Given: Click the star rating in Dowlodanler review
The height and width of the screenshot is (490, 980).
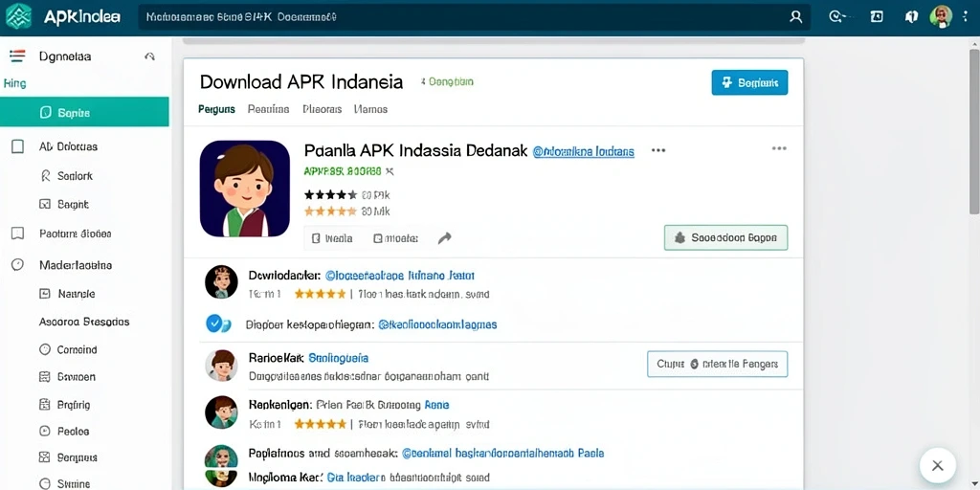Looking at the screenshot, I should point(320,294).
